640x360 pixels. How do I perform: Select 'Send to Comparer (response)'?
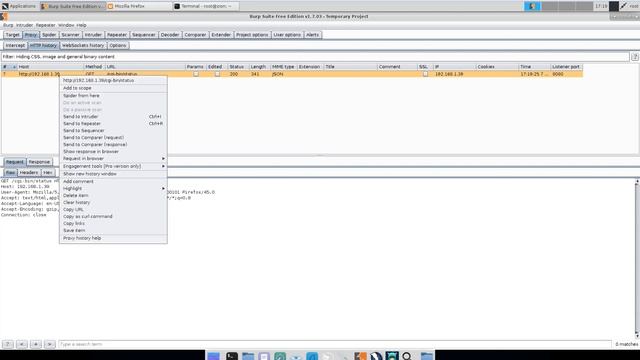point(113,144)
